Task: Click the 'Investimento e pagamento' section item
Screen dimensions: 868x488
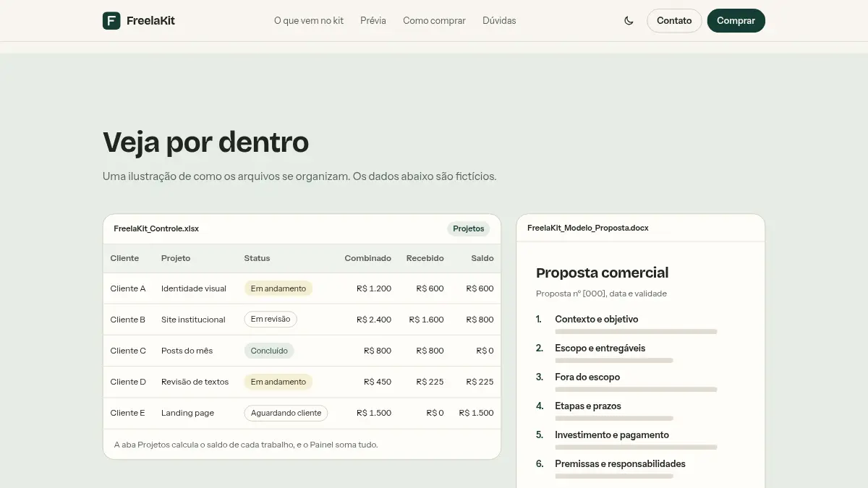Action: (x=612, y=435)
